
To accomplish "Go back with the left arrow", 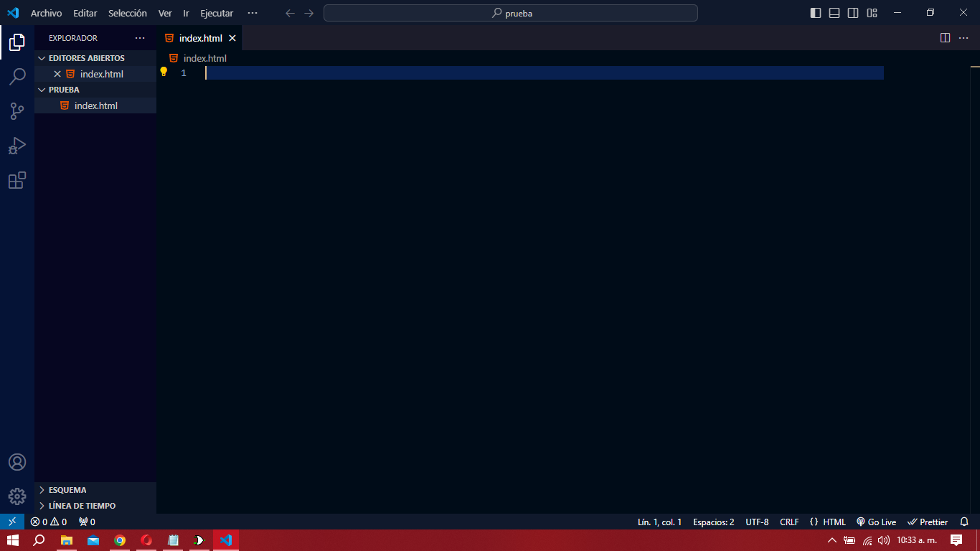I will (x=290, y=13).
